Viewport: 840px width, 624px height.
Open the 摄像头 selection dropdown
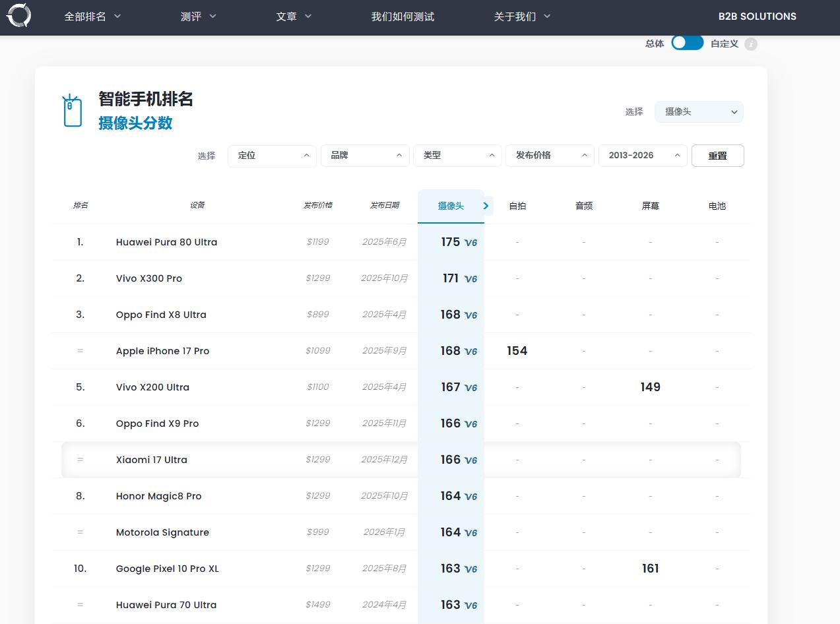pyautogui.click(x=698, y=112)
